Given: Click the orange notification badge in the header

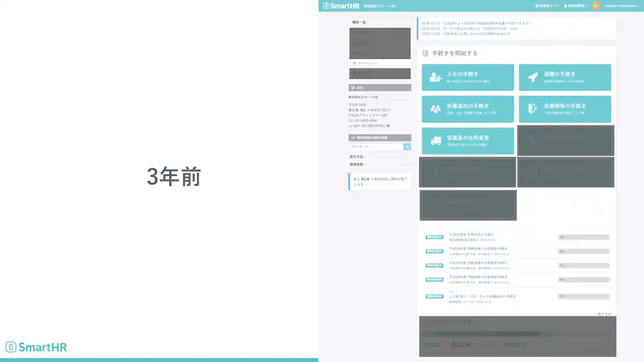Looking at the screenshot, I should click(x=595, y=5).
